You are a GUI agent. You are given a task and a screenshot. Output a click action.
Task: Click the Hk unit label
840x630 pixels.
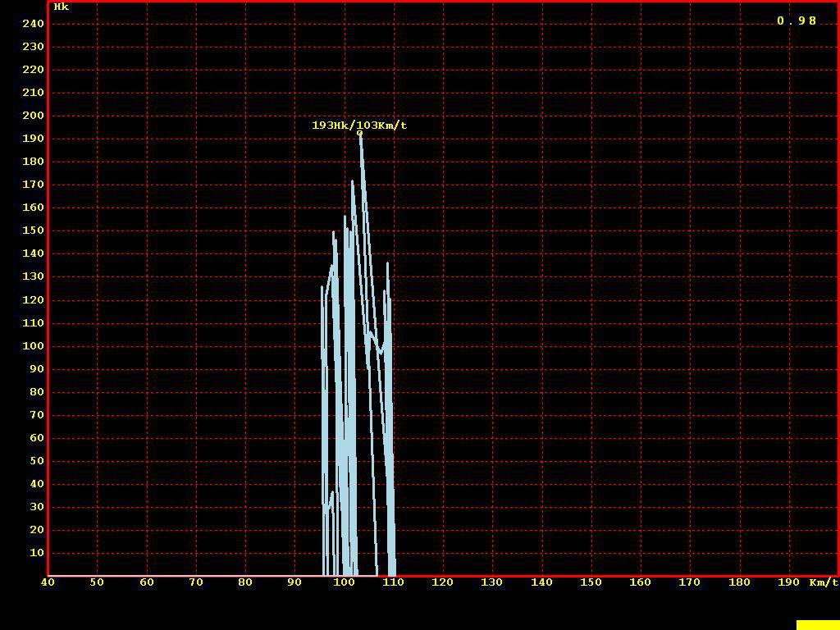click(x=62, y=7)
